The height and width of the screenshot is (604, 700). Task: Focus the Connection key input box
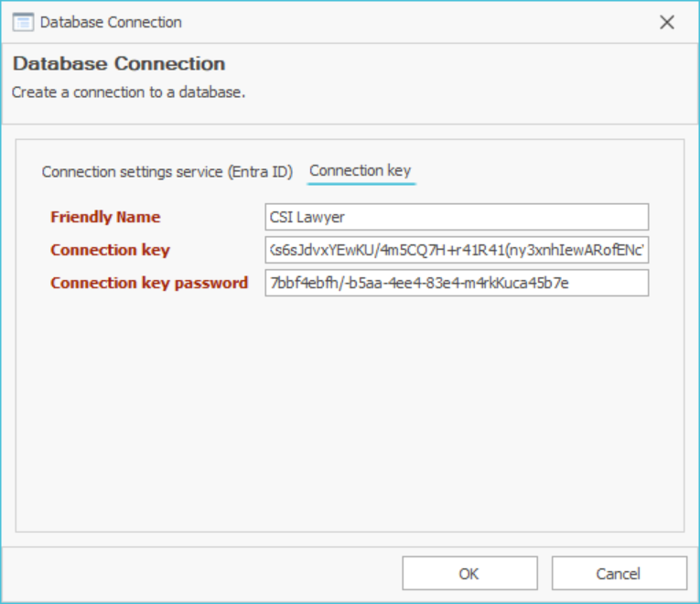(457, 250)
